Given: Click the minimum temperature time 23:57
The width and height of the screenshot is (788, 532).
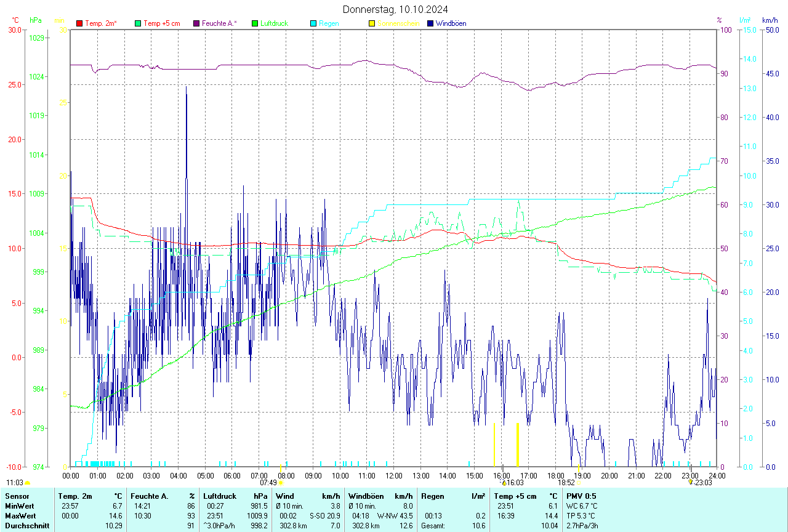Looking at the screenshot, I should [70, 506].
